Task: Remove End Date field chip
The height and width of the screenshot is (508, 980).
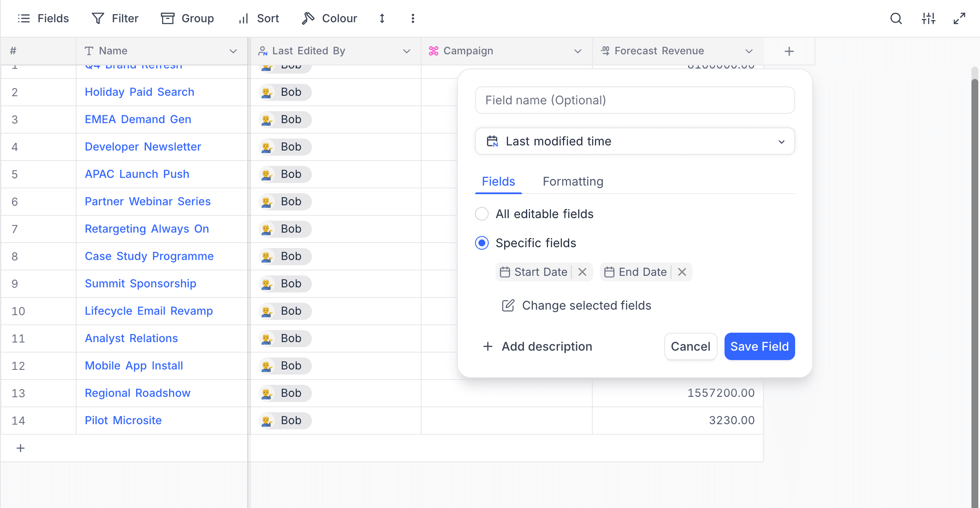Action: pyautogui.click(x=682, y=272)
